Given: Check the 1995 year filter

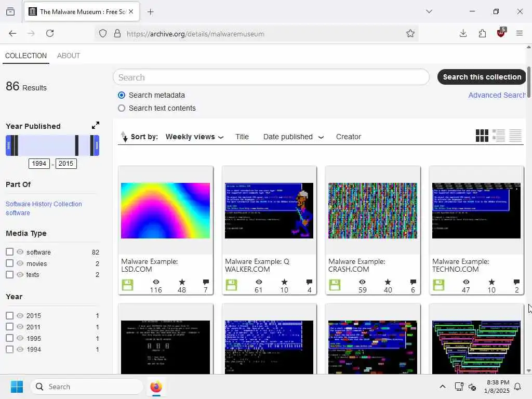Looking at the screenshot, I should (x=9, y=338).
